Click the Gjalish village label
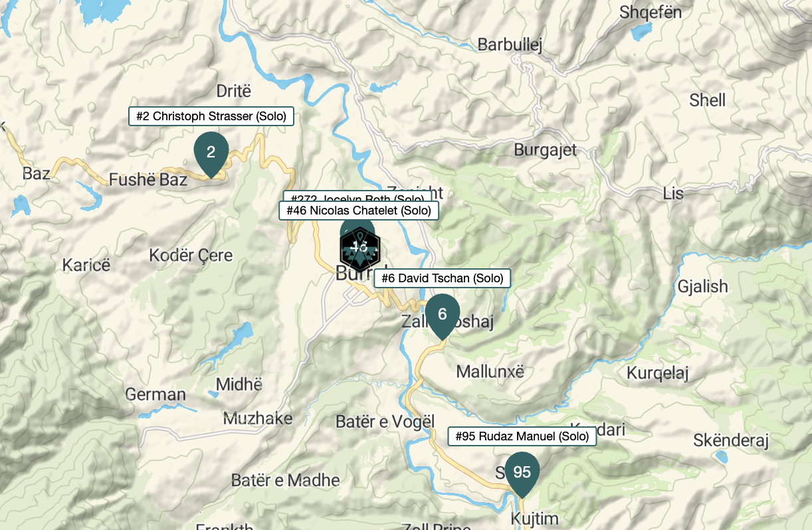This screenshot has height=530, width=812. 703,287
